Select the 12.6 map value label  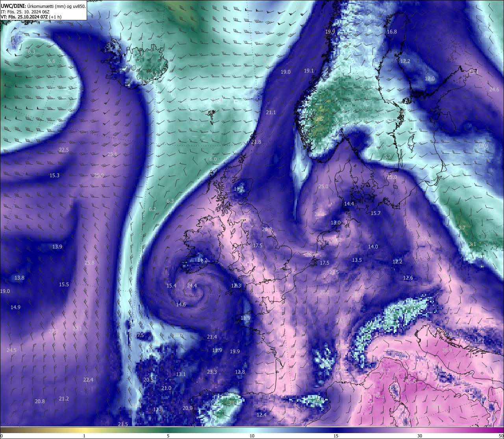(x=408, y=278)
